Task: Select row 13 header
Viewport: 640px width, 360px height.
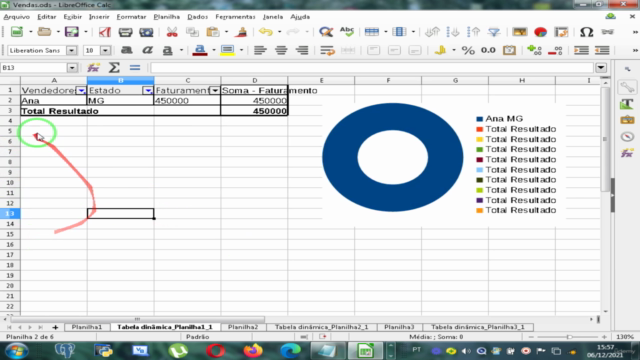Action: coord(10,213)
